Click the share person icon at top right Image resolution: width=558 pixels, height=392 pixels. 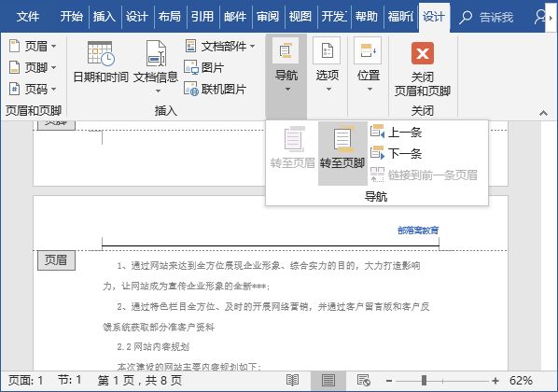click(x=540, y=17)
